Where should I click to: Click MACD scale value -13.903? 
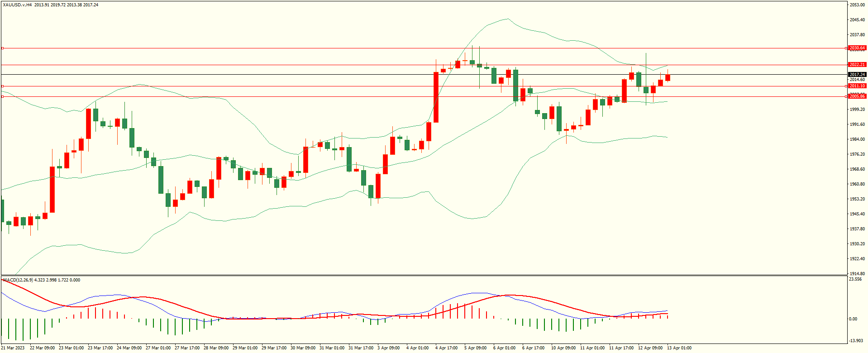tap(855, 341)
